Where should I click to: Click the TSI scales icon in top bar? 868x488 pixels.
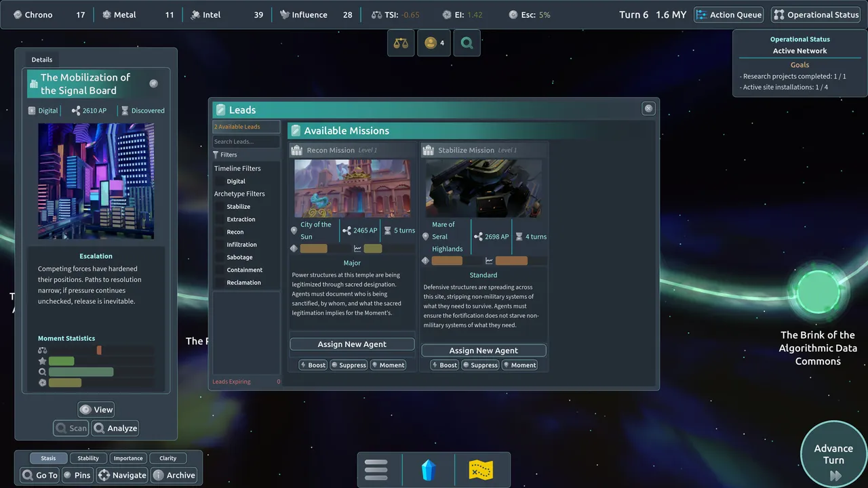(x=376, y=15)
